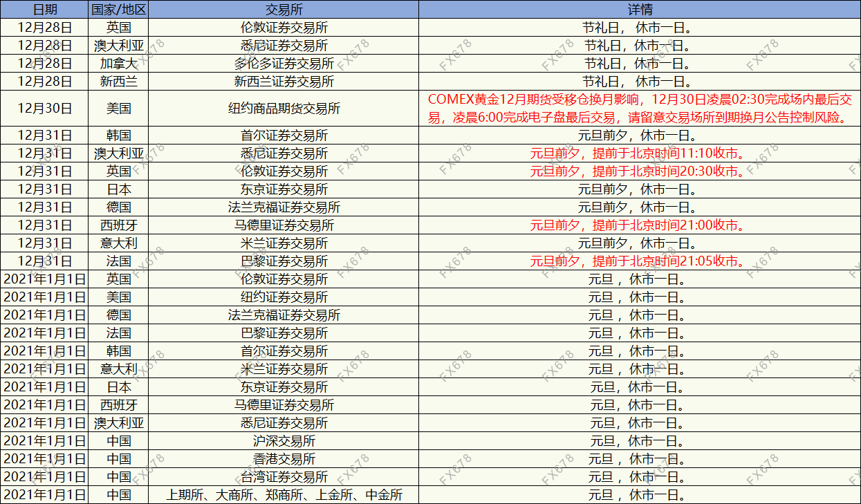Viewport: 861px width, 504px height.
Task: Click the 2021年1月1日 date in 台湾证券交易所 row
Action: [x=45, y=477]
